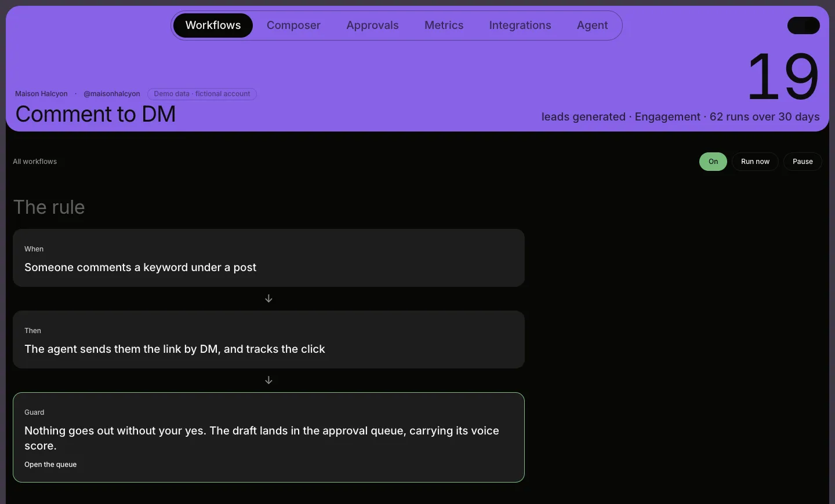
Task: Go back to All workflows
Action: pyautogui.click(x=35, y=162)
